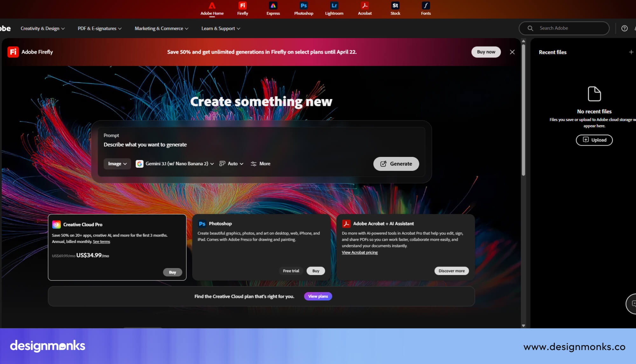Click the aspect ratio icon beside Auto
Viewport: 636px width, 364px height.
coord(222,164)
